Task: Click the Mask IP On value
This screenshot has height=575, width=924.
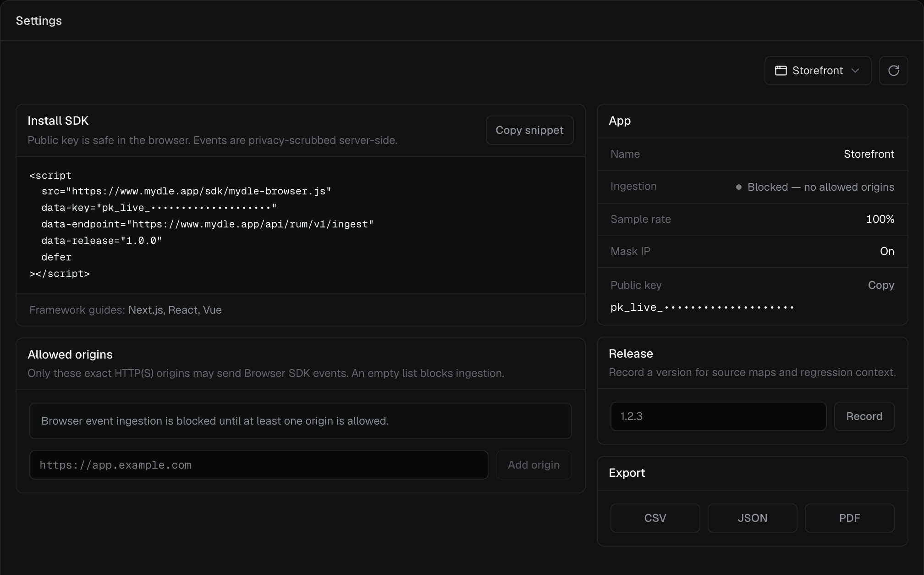Action: pos(887,251)
